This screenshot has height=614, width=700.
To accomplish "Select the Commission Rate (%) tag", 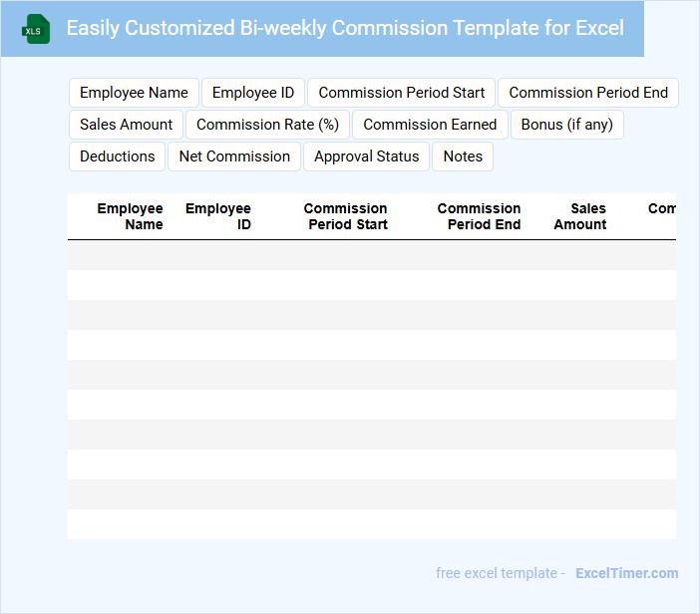I will pyautogui.click(x=267, y=125).
